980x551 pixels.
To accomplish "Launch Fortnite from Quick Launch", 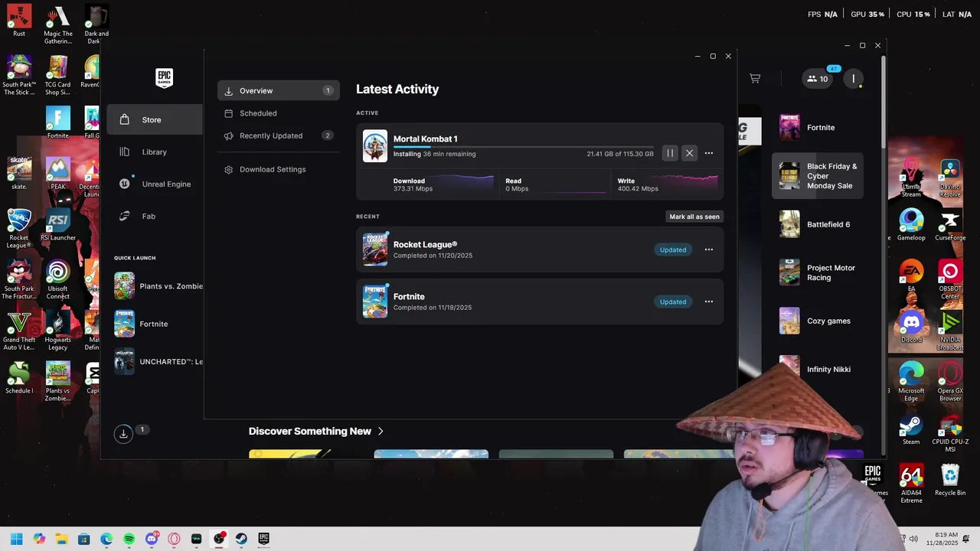I will click(158, 324).
